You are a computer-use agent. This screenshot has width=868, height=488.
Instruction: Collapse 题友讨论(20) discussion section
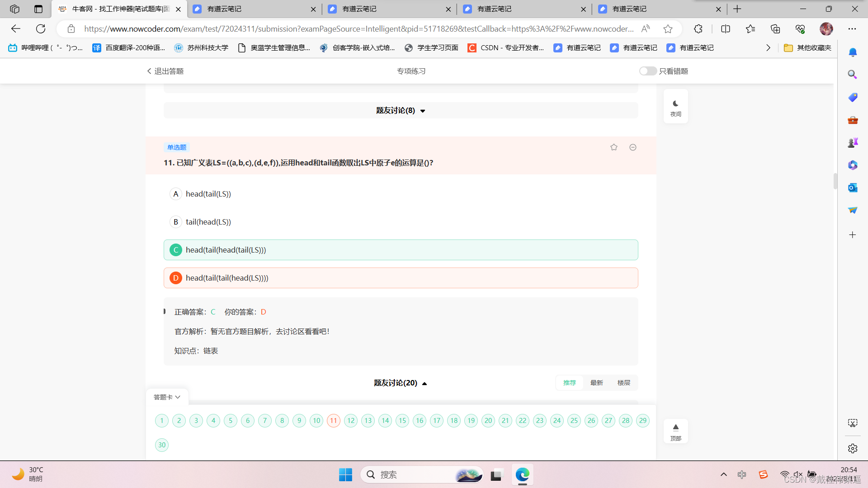click(x=401, y=383)
